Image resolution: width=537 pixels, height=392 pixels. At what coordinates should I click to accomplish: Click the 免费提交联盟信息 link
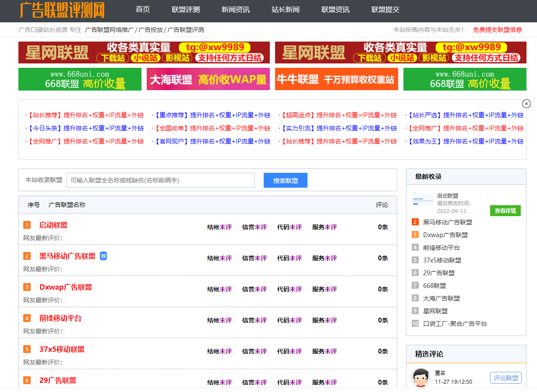(x=498, y=30)
